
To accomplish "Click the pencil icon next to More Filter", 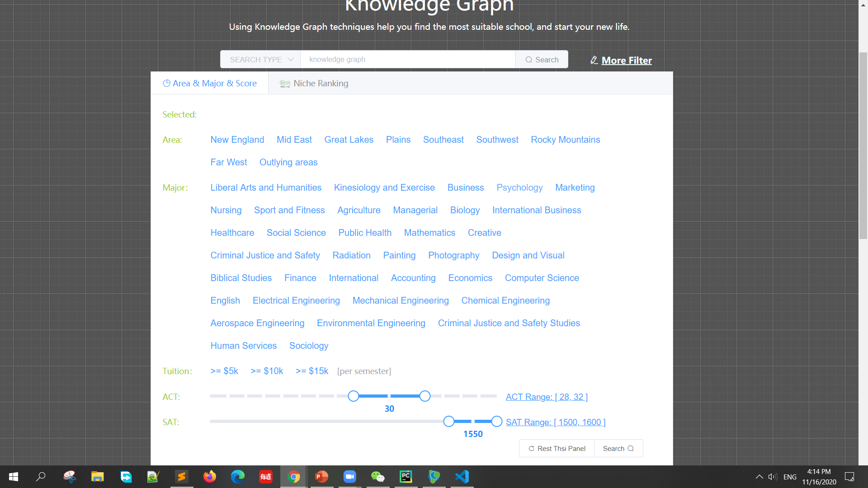I will pyautogui.click(x=594, y=60).
